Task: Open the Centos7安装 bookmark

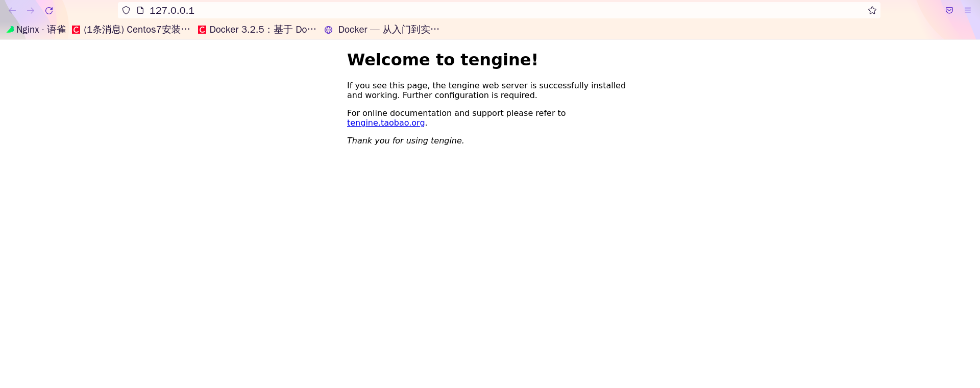Action: (131, 30)
